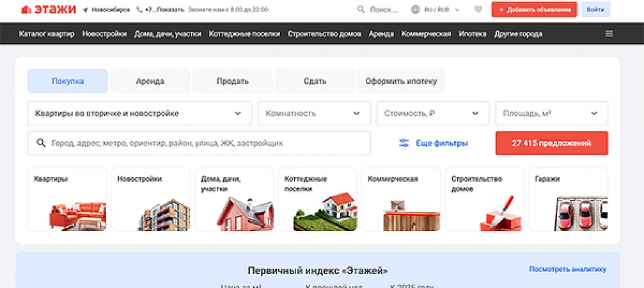Click the phone icon near Показать
The height and width of the screenshot is (288, 644).
[139, 10]
